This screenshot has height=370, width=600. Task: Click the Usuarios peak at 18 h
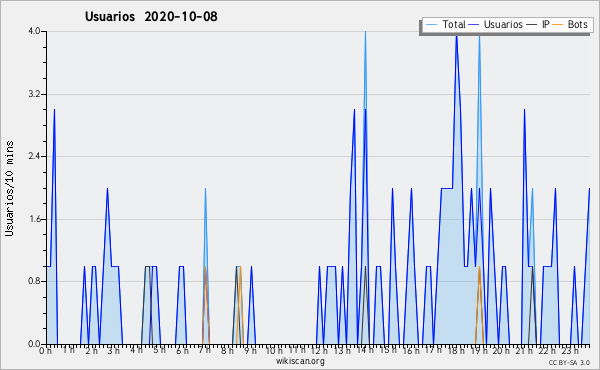(457, 37)
